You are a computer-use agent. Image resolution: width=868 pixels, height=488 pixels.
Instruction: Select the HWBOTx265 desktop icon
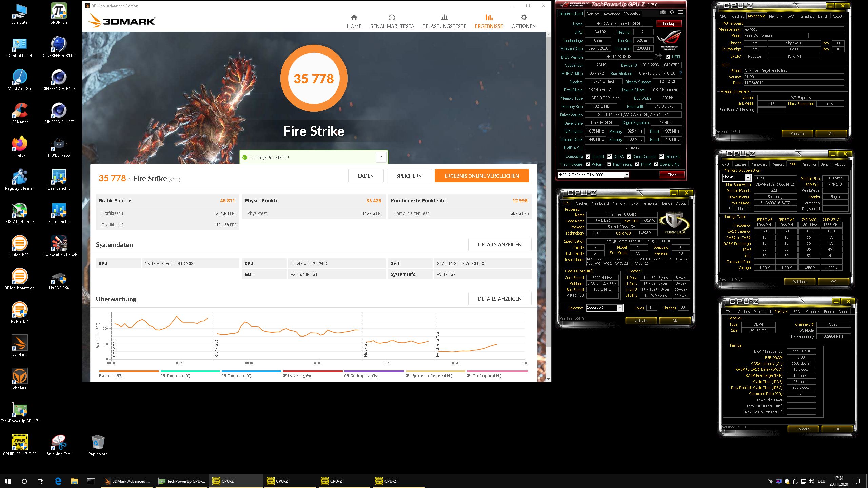59,146
